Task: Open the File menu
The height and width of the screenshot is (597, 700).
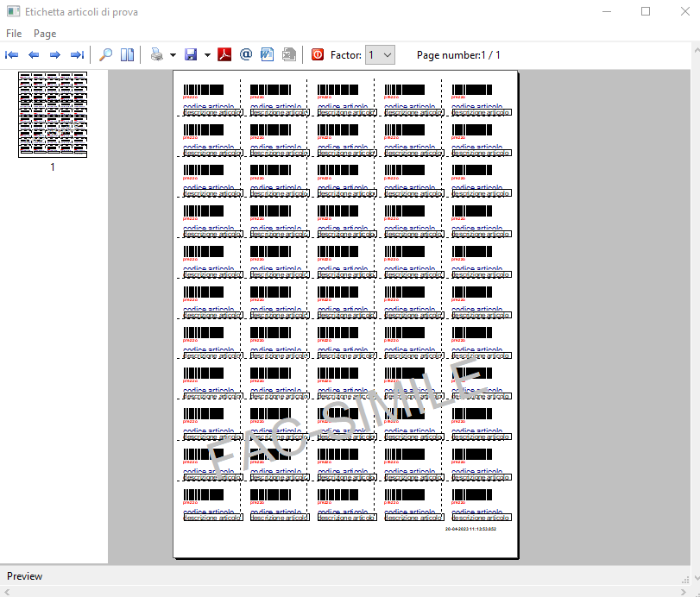Action: 14,34
